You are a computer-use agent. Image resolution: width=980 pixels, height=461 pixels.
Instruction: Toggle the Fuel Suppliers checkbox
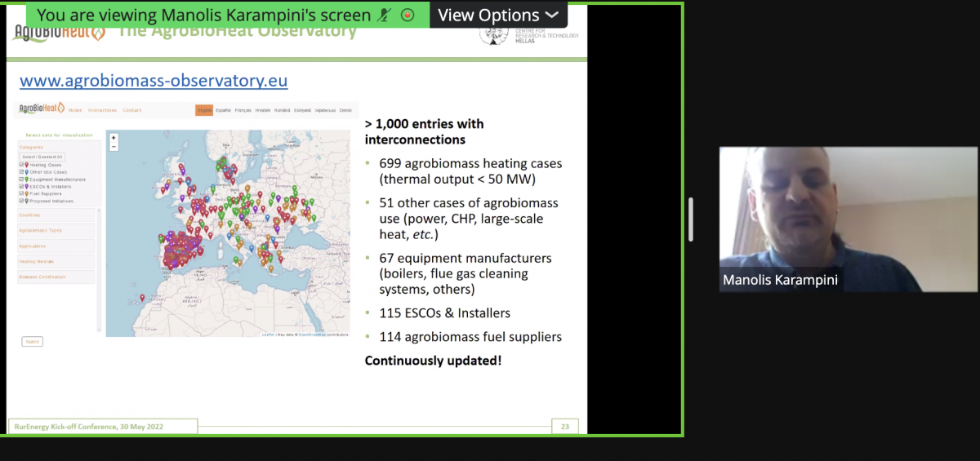21,193
